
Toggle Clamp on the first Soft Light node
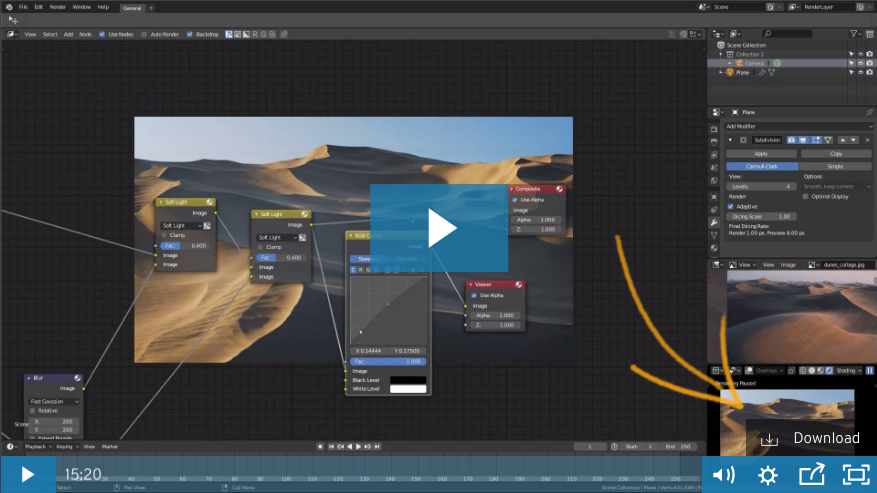tap(164, 236)
